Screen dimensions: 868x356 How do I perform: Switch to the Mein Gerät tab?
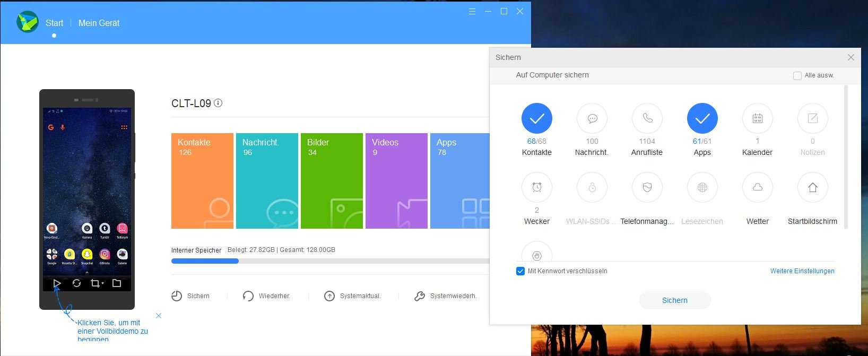click(99, 23)
